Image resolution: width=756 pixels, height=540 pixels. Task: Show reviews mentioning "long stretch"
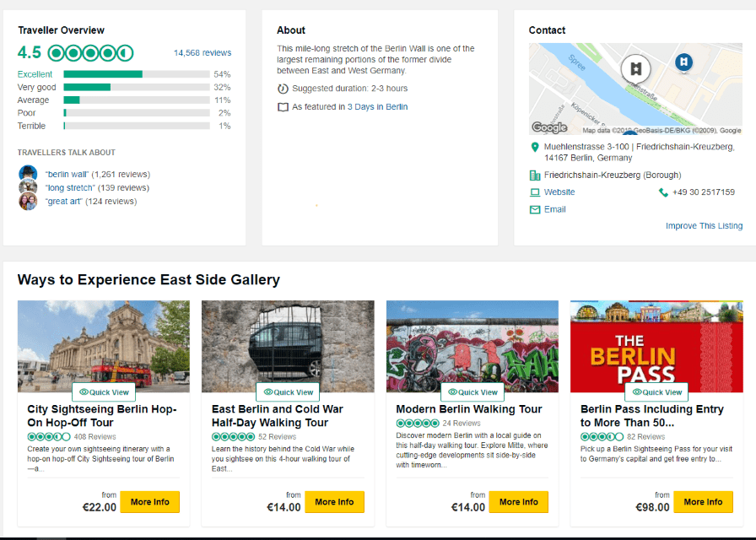pyautogui.click(x=70, y=187)
